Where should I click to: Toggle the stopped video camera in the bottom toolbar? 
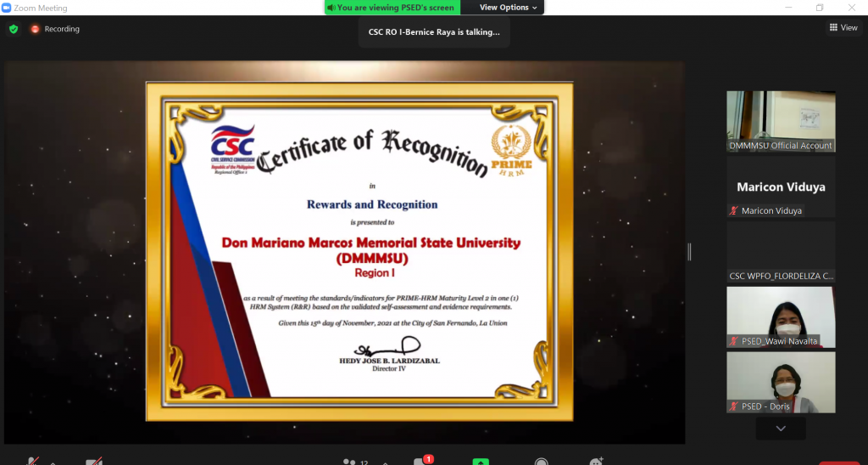click(93, 461)
